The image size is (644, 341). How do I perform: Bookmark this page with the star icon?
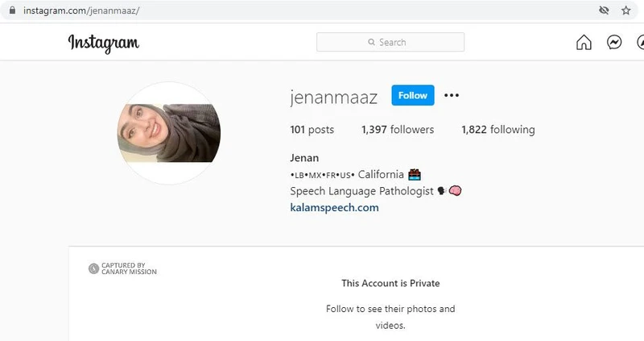(625, 10)
